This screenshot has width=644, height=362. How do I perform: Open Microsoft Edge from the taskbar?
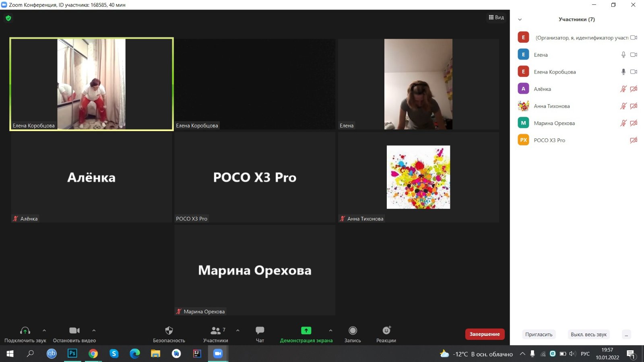(x=135, y=354)
